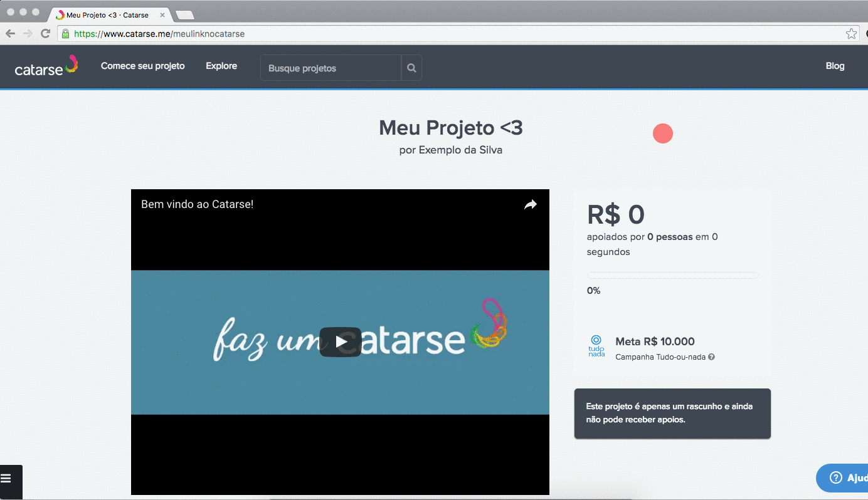Click the funding progress bar
This screenshot has height=500, width=868.
[672, 275]
